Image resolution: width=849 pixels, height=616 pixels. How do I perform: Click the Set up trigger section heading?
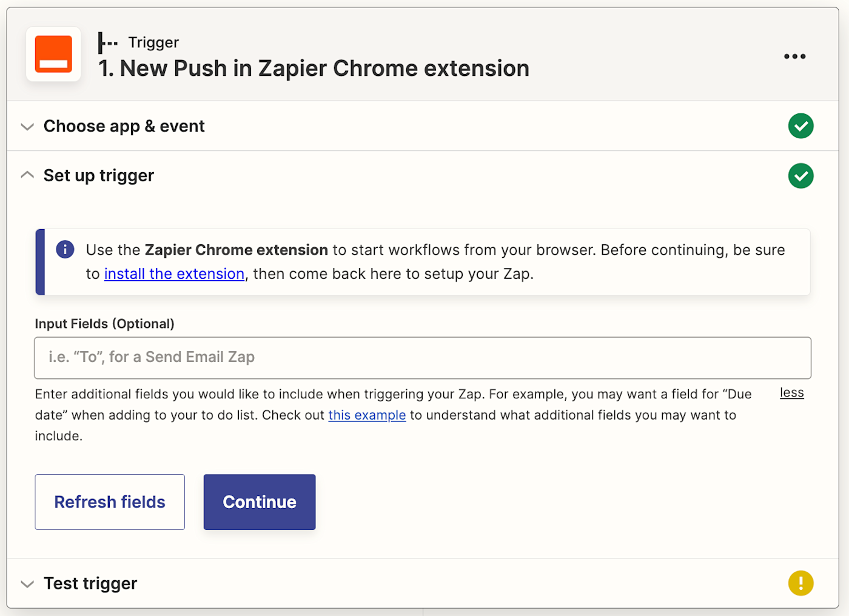[99, 176]
